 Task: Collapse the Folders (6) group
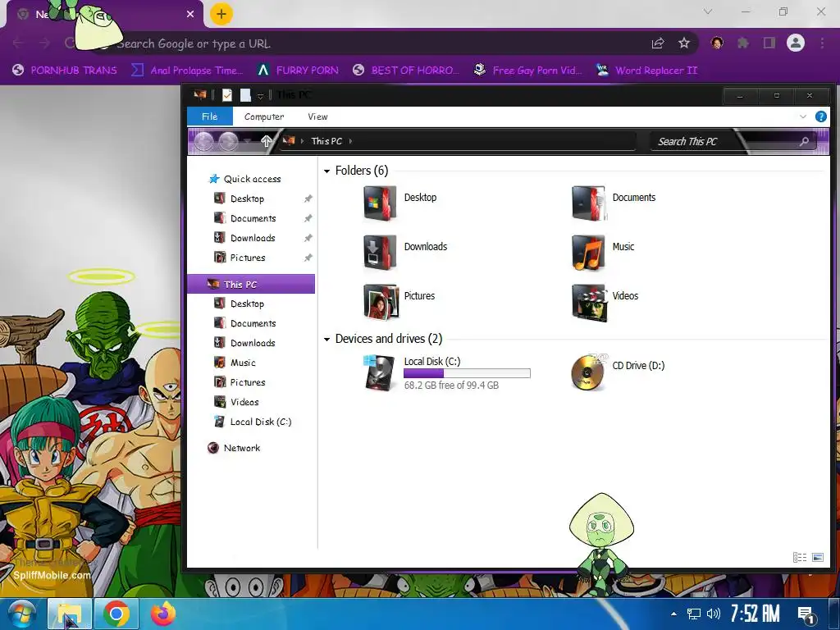(x=326, y=171)
